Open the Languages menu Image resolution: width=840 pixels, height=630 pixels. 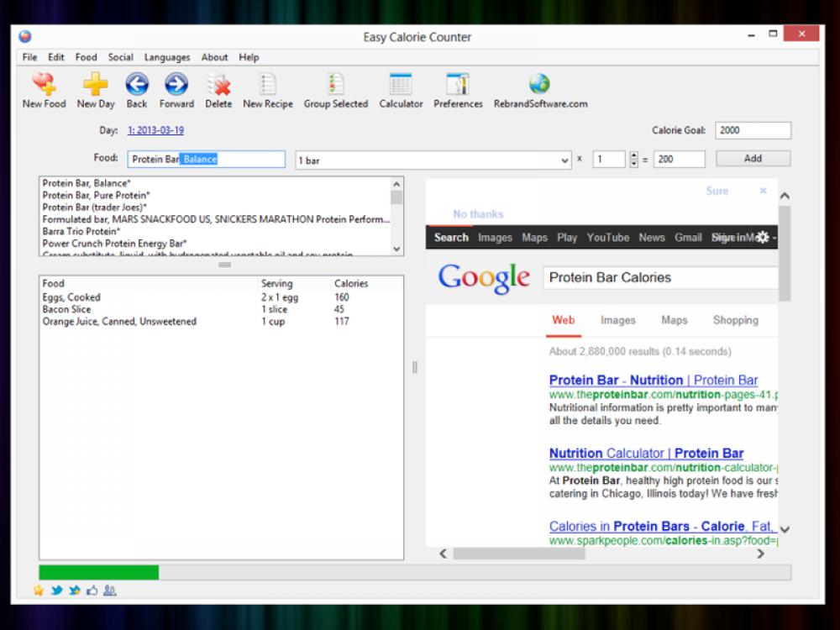pos(166,57)
